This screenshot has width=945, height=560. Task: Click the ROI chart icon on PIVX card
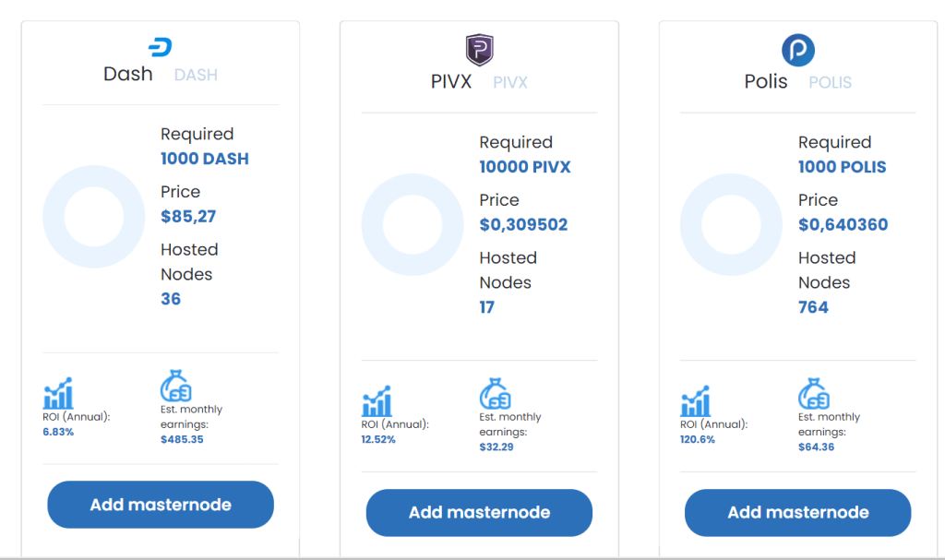[x=377, y=401]
